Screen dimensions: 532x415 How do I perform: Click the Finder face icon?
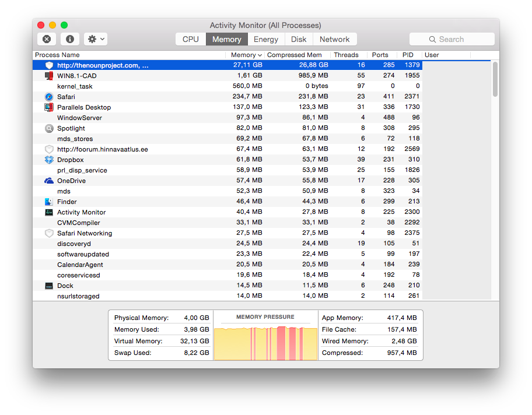click(x=49, y=202)
